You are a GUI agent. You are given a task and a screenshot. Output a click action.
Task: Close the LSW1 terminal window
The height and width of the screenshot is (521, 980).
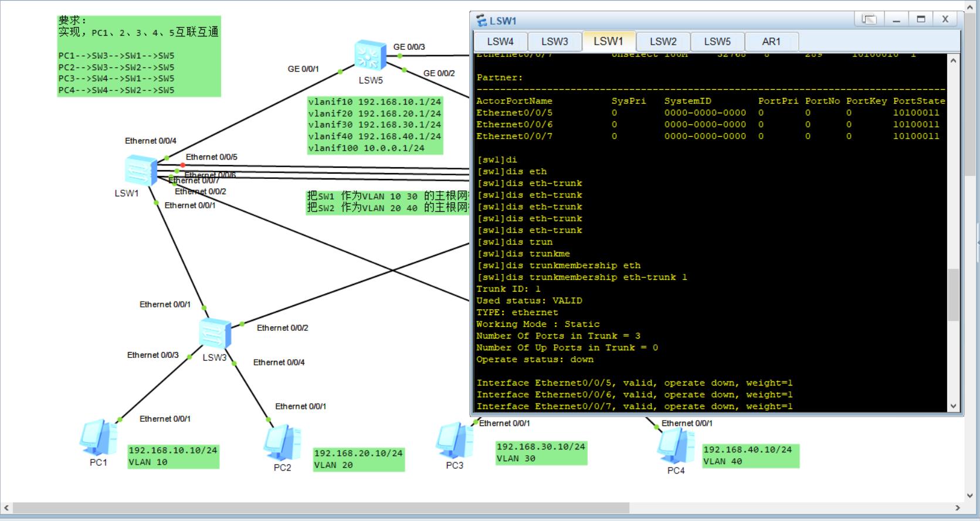coord(945,19)
